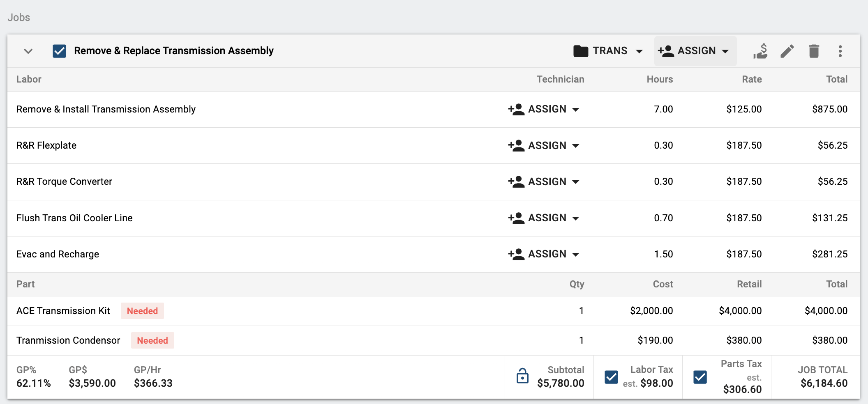Select the Flush Trans Oil Cooler Line name

[x=74, y=218]
